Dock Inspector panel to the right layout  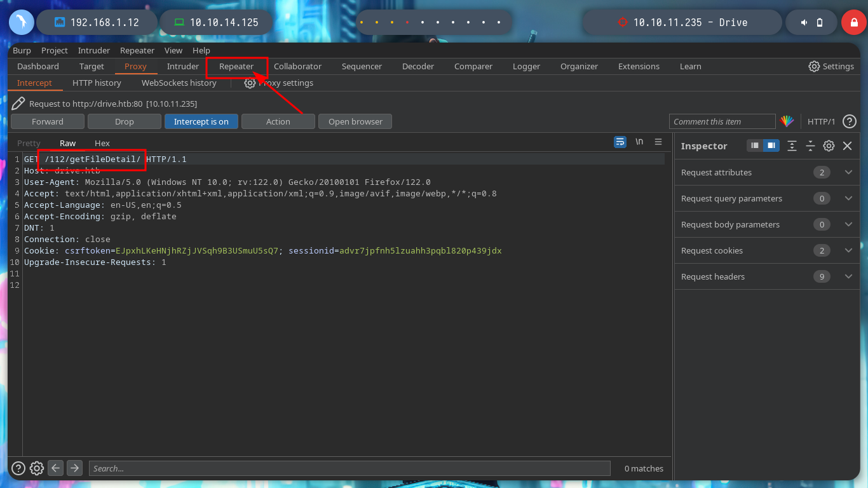click(x=771, y=146)
